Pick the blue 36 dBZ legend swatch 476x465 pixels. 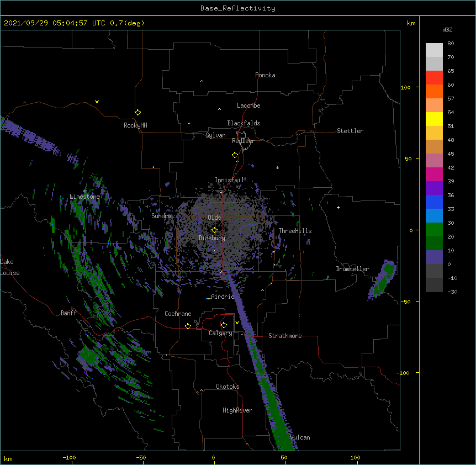(434, 202)
